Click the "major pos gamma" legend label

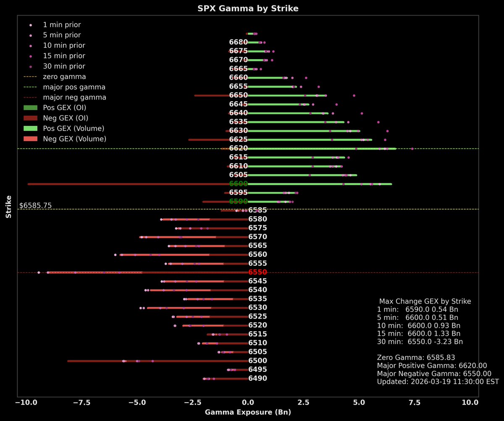click(74, 87)
